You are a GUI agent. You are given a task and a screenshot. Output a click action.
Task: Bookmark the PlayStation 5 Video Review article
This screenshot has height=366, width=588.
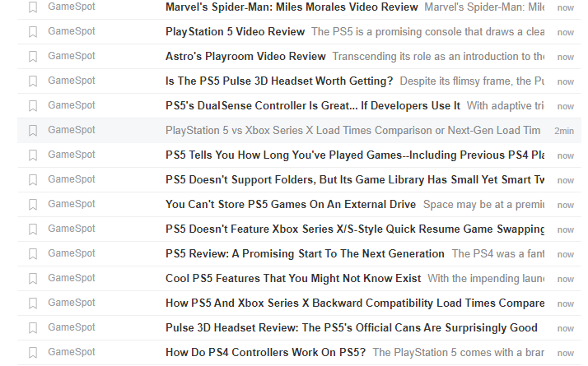(x=33, y=32)
